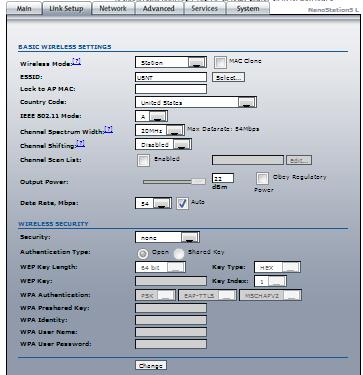363x375 pixels.
Task: Open the Services tab
Action: point(204,8)
